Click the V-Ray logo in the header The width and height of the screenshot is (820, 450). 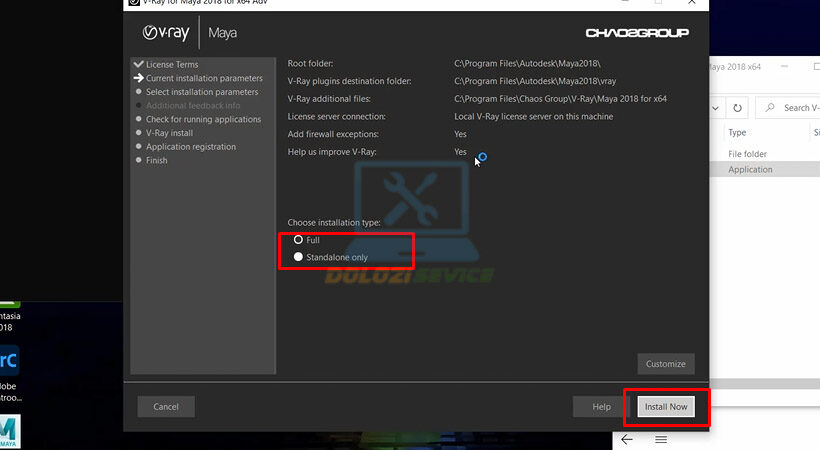coord(166,33)
